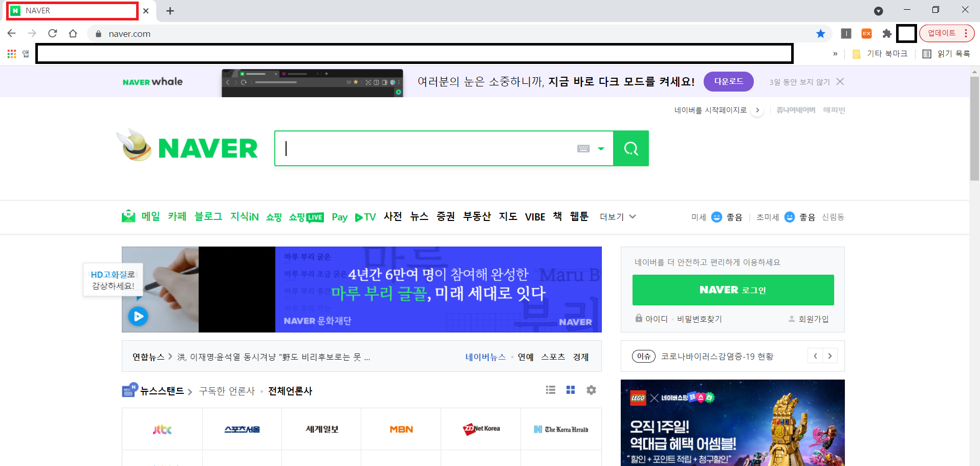Open the 지식iN service

tap(244, 216)
